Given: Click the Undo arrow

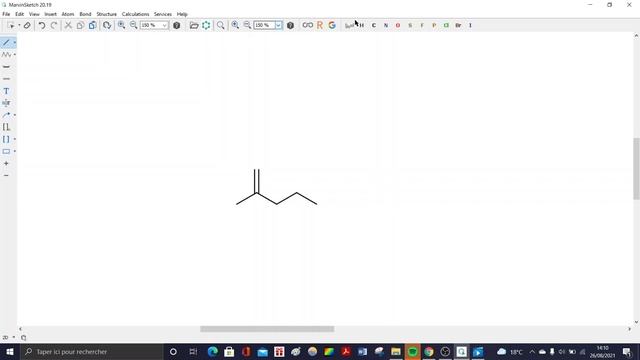Looking at the screenshot, I should click(42, 25).
